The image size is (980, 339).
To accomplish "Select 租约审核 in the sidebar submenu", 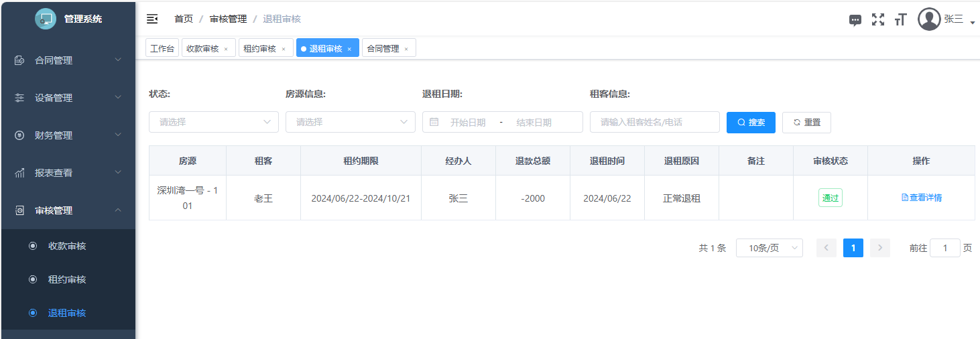I will click(x=67, y=279).
